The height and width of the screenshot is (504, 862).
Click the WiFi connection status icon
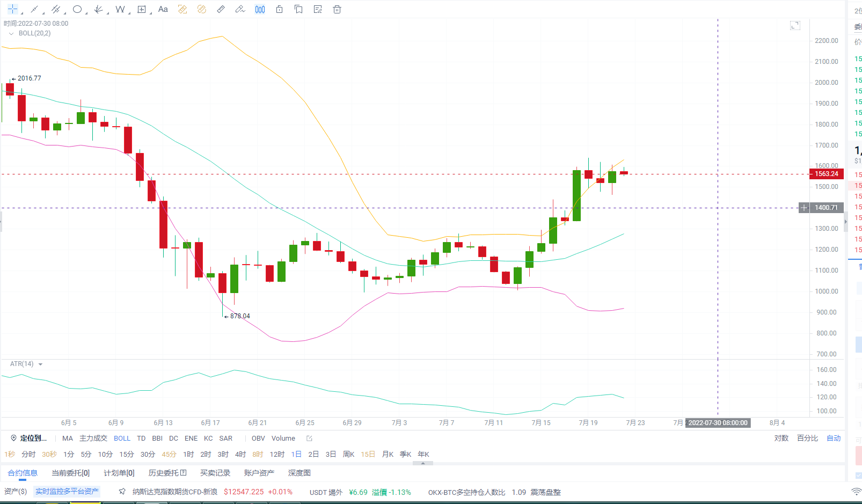click(x=857, y=492)
